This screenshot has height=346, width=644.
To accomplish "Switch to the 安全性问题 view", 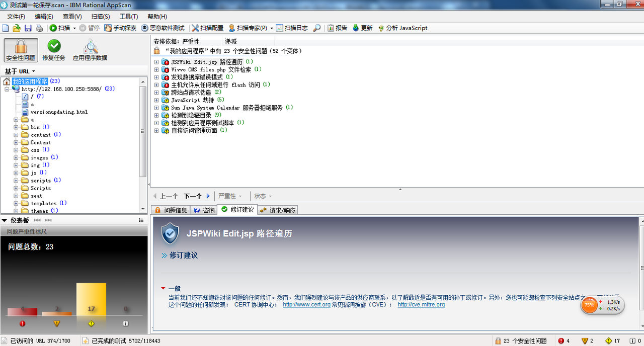I will 21,50.
